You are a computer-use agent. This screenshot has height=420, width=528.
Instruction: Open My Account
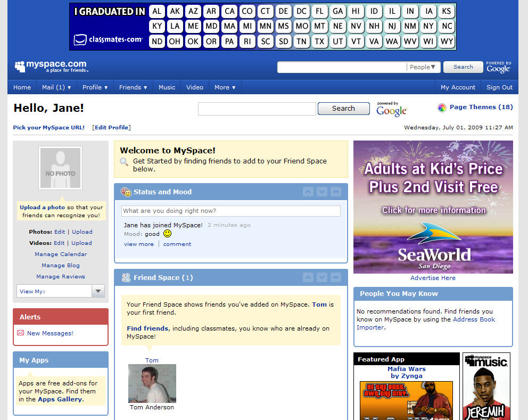tap(458, 87)
